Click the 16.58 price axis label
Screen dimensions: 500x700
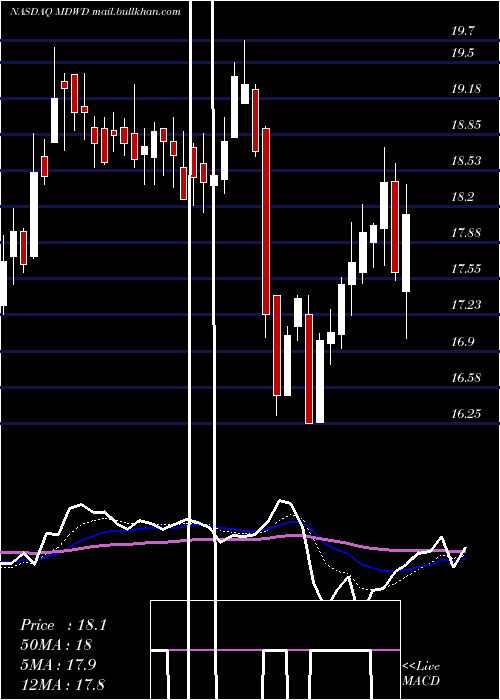pyautogui.click(x=466, y=378)
